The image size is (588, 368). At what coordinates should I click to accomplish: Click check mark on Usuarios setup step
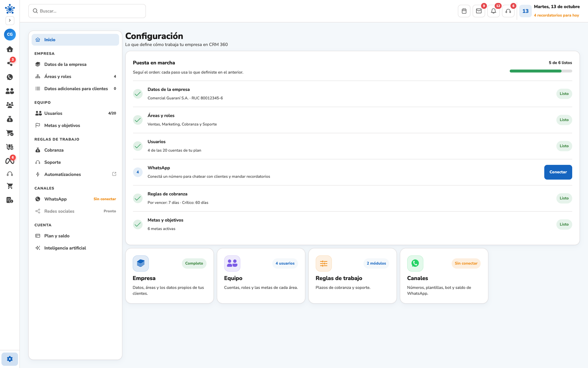point(138,146)
